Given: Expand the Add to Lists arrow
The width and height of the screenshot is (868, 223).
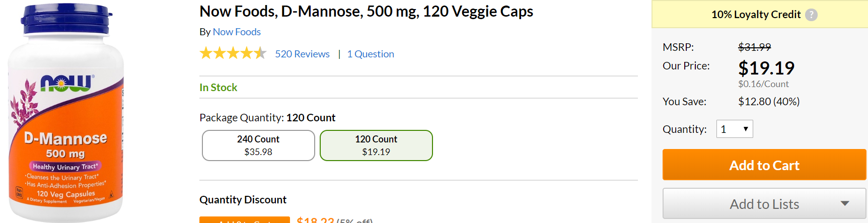Looking at the screenshot, I should [845, 203].
